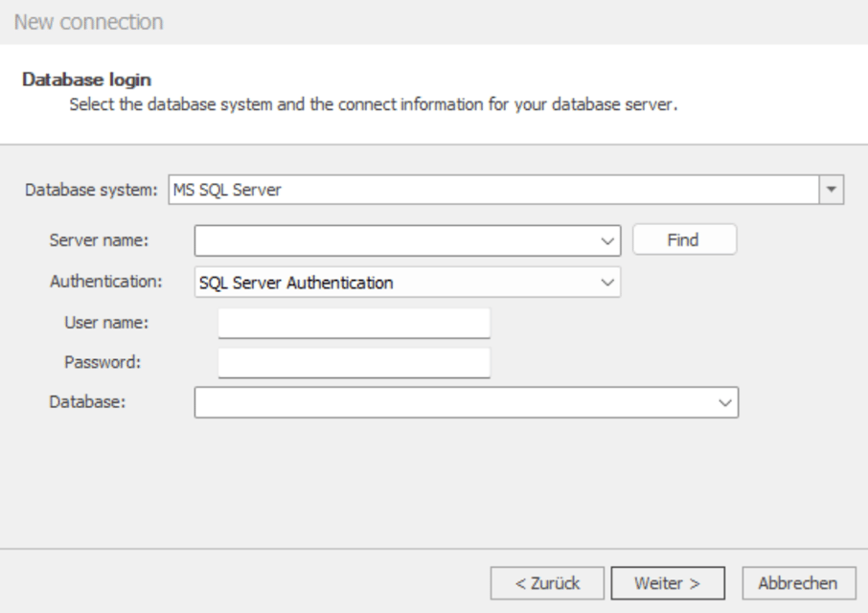
Task: Continue with the Weiter button
Action: coord(668,583)
